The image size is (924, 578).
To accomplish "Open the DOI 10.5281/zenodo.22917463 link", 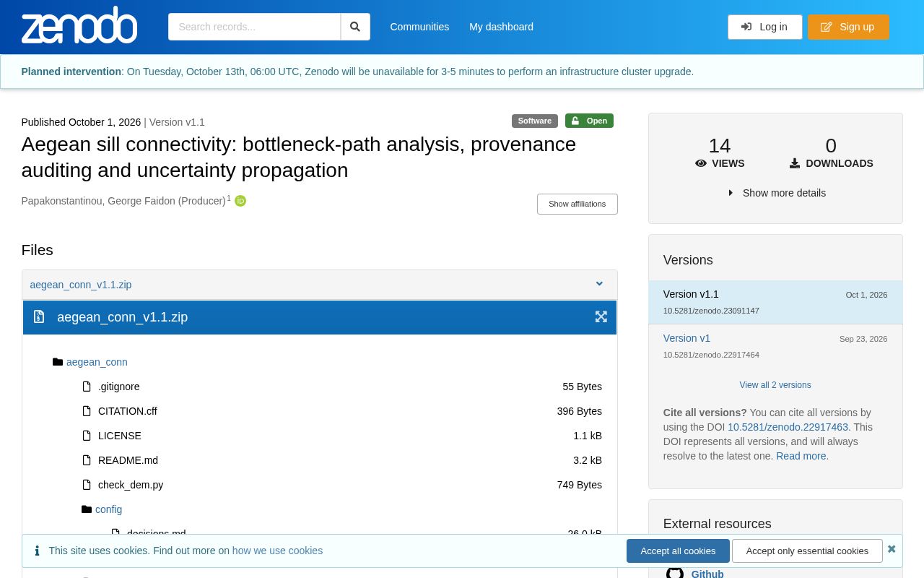I will pos(788,427).
